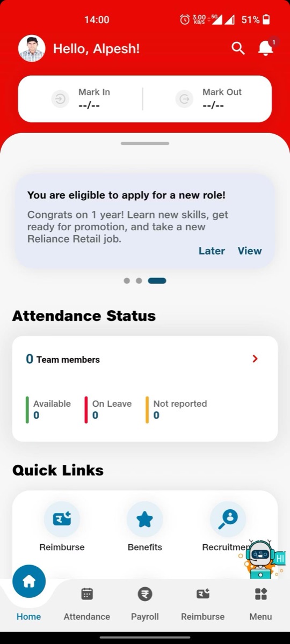Viewport: 290px width, 644px height.
Task: Tap View on new role card
Action: point(250,251)
